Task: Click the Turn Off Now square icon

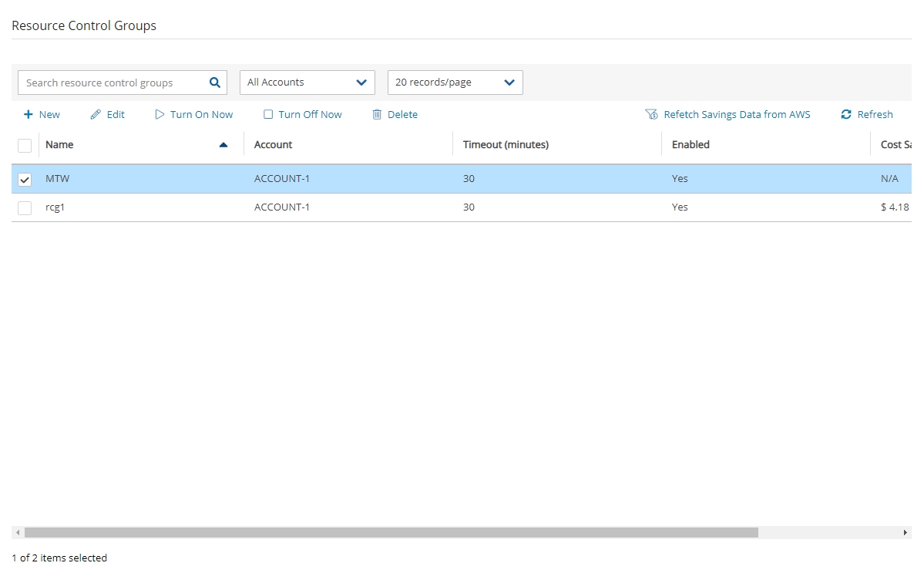Action: [x=268, y=115]
